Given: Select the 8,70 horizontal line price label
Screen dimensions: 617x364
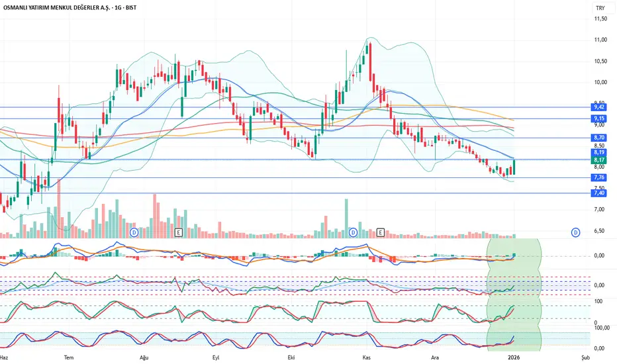Looking at the screenshot, I should pyautogui.click(x=599, y=138).
